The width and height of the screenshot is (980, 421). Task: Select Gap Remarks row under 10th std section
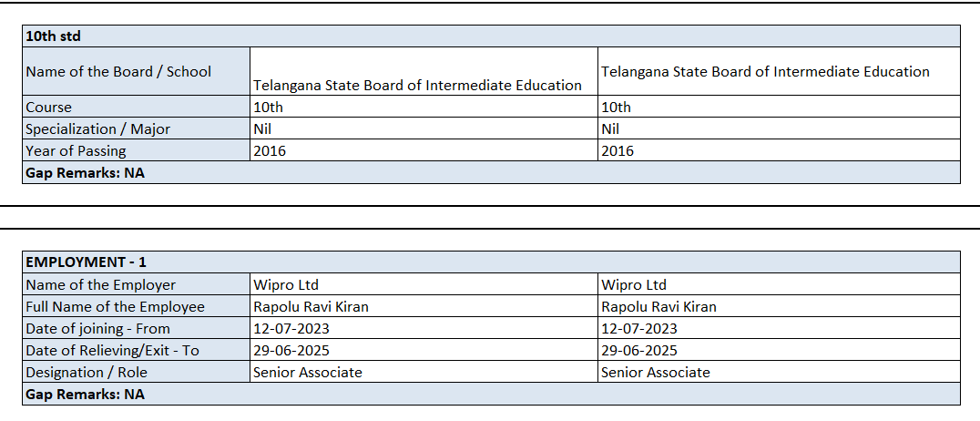[85, 172]
